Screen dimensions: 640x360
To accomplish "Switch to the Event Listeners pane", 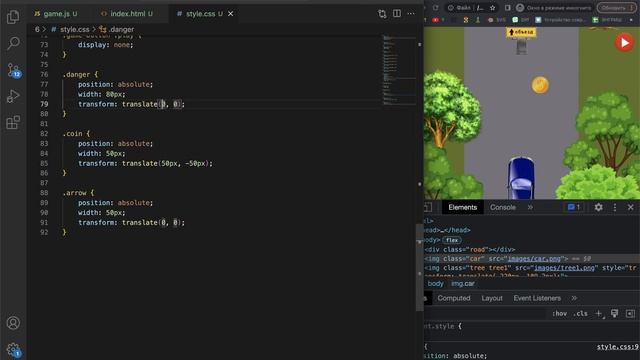I will click(537, 298).
